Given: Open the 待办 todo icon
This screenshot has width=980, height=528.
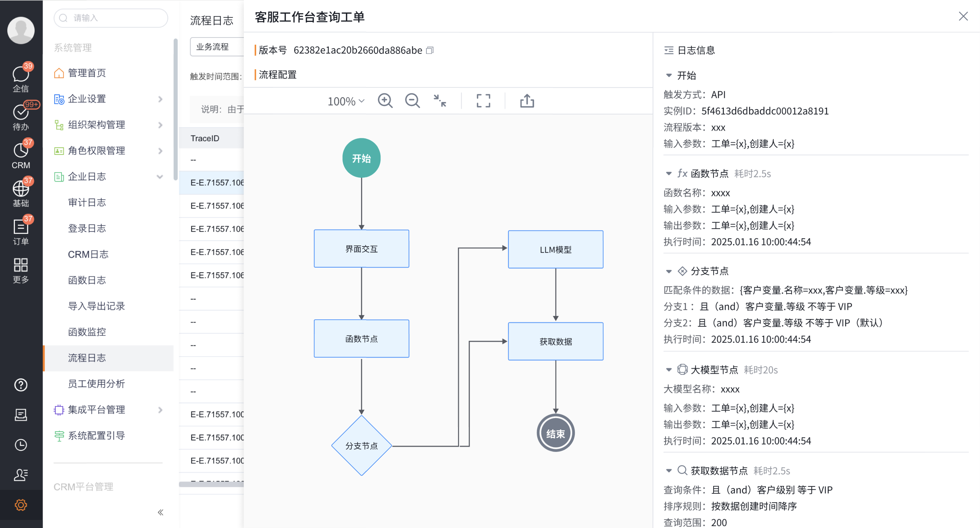Looking at the screenshot, I should [20, 116].
